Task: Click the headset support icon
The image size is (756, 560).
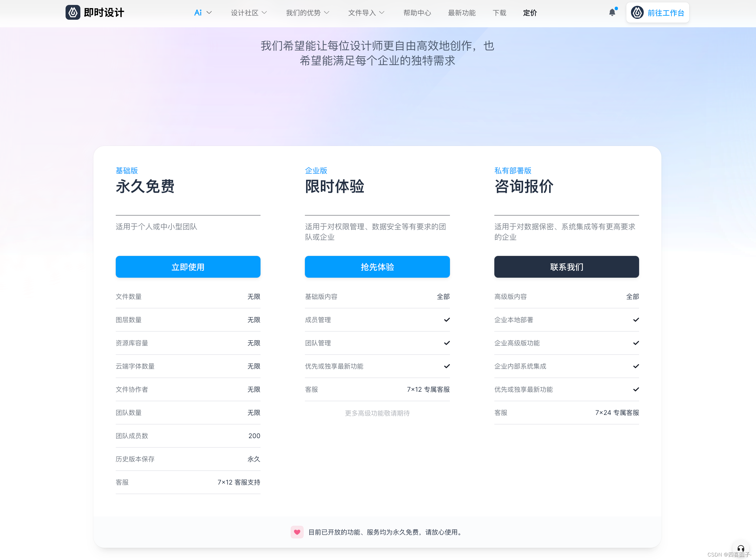Action: click(741, 548)
